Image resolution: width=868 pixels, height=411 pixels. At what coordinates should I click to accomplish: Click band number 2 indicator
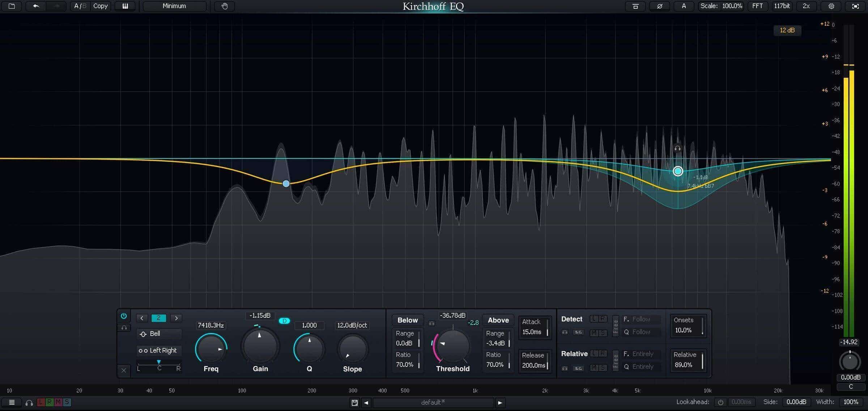click(x=158, y=318)
